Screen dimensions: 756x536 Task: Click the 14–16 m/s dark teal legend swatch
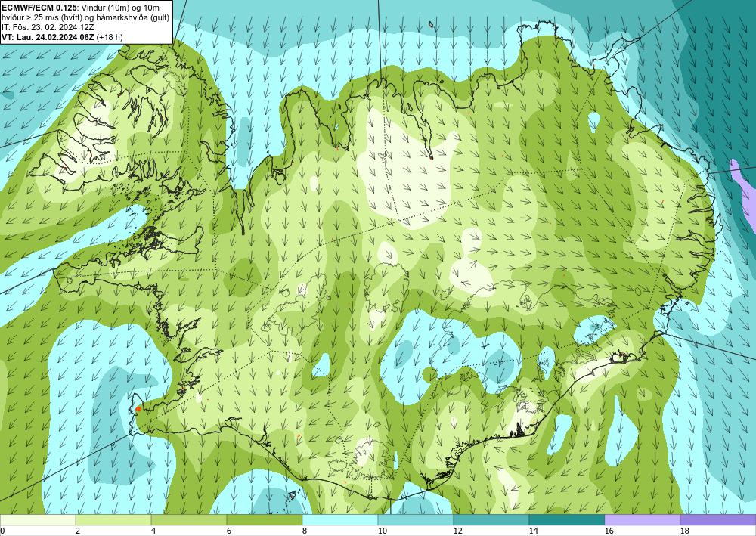click(567, 520)
